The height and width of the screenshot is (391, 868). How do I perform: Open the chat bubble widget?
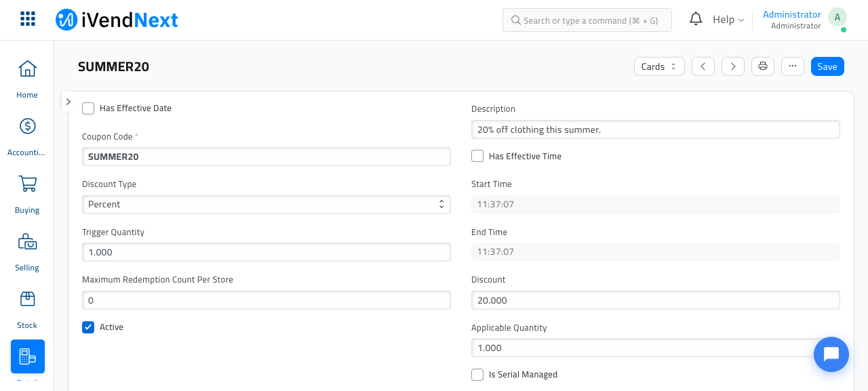831,354
